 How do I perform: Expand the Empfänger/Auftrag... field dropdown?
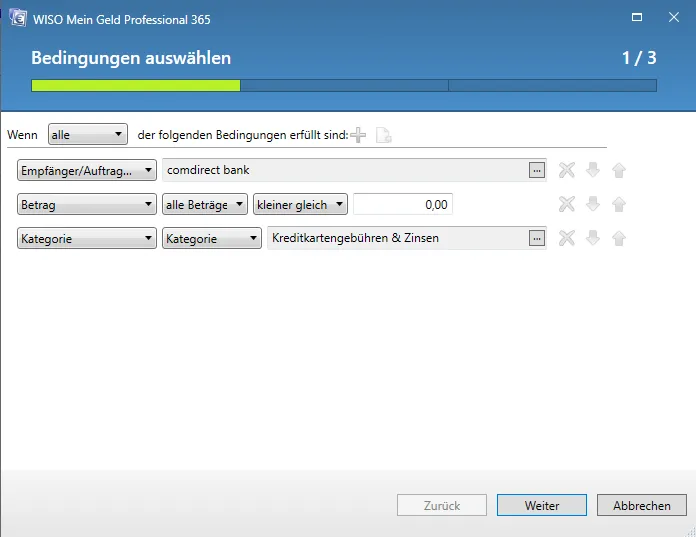[87, 171]
